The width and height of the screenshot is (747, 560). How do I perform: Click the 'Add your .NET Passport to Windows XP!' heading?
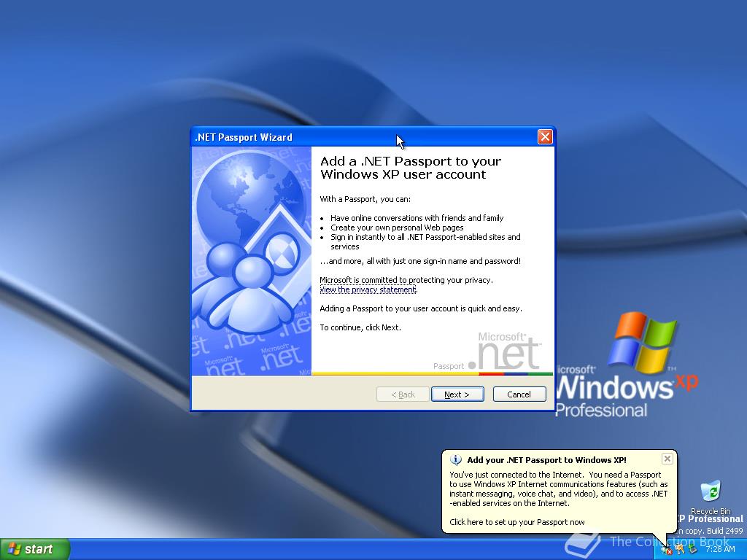(546, 460)
